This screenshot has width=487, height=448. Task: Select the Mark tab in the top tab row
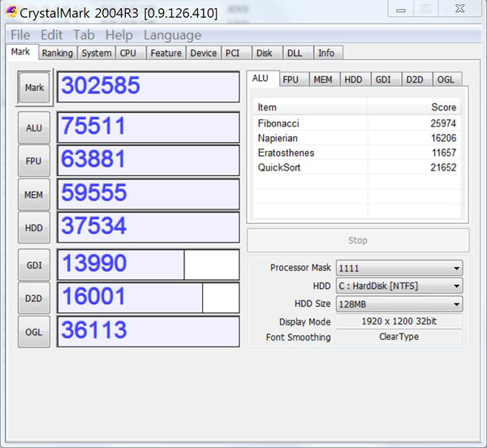click(x=21, y=52)
